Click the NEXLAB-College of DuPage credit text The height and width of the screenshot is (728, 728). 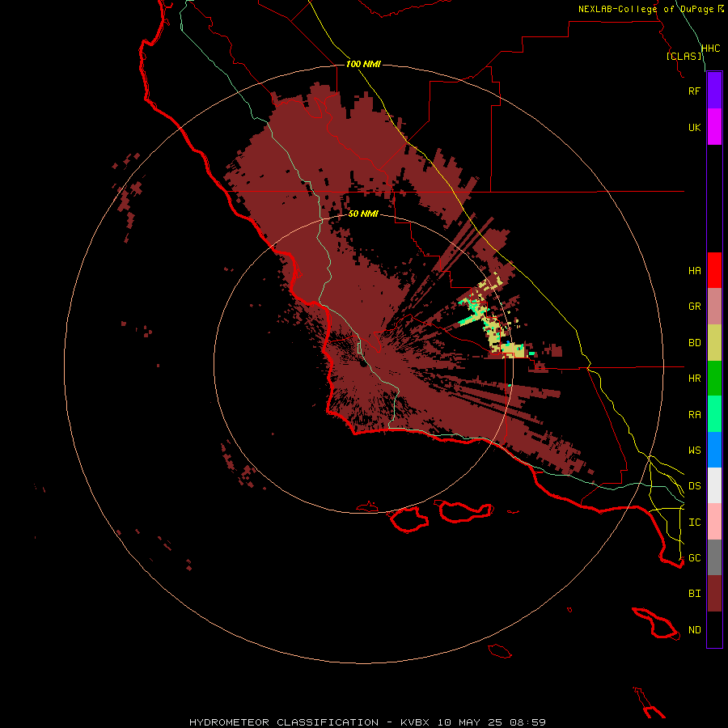(x=645, y=9)
